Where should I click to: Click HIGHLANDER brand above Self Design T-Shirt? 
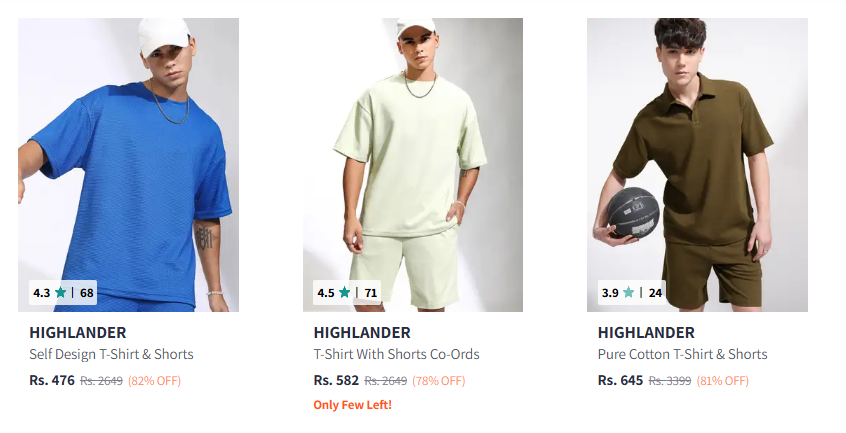(x=78, y=333)
